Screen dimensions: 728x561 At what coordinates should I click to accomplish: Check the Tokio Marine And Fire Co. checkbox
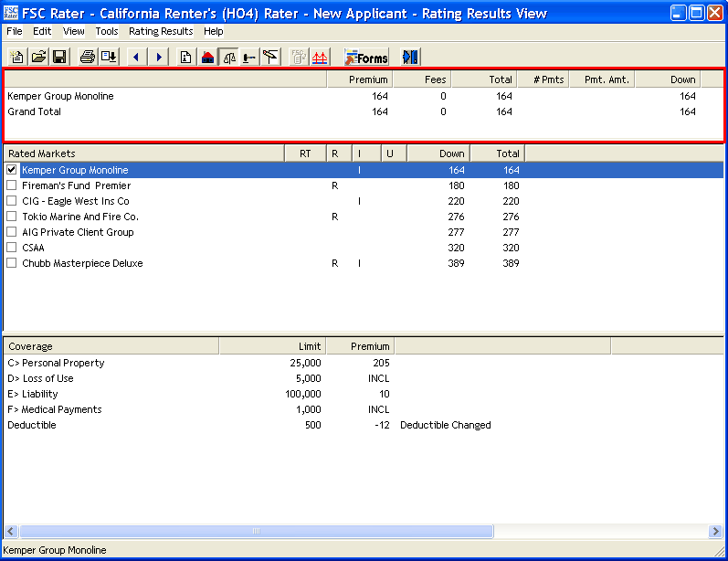[x=12, y=217]
